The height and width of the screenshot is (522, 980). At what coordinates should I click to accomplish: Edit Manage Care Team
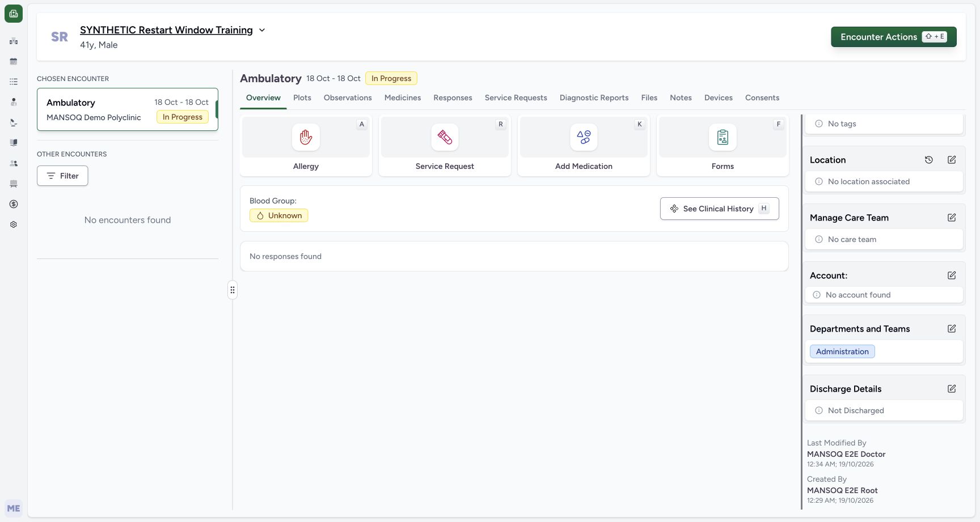click(x=952, y=218)
